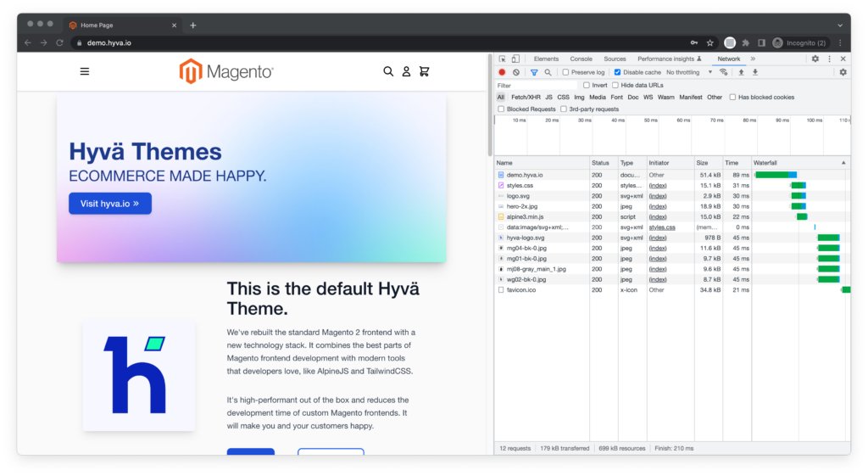Activate the DevTools inspect element picker
The width and height of the screenshot is (868, 476).
(502, 59)
